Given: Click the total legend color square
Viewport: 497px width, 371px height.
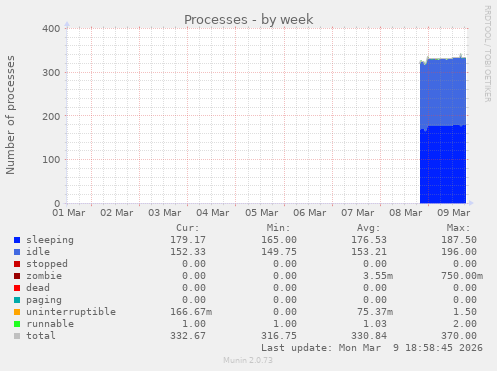Looking at the screenshot, I should point(17,336).
